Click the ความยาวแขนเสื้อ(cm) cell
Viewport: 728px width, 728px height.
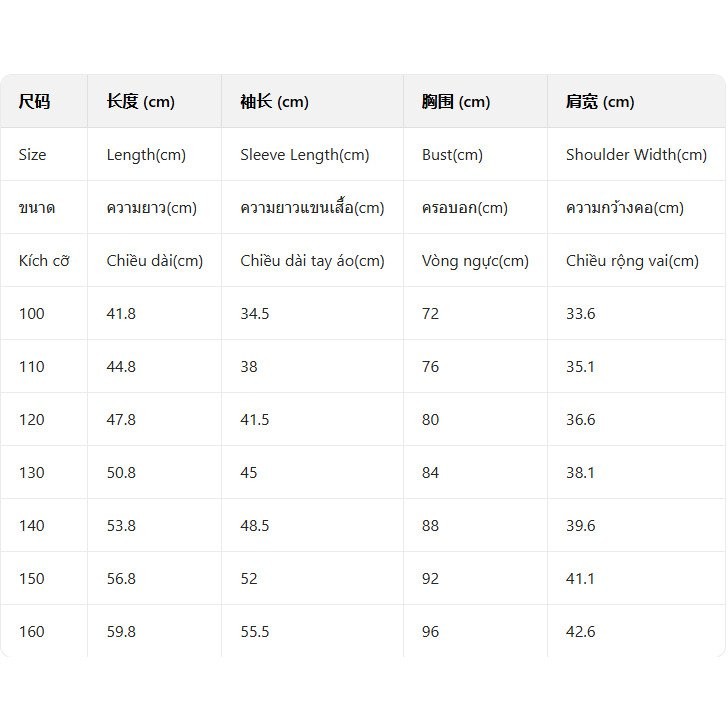tap(312, 208)
